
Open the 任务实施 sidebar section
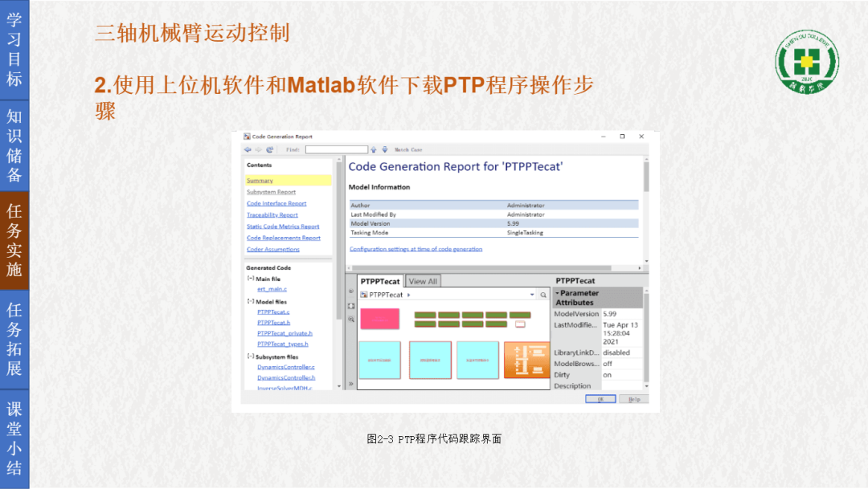14,241
